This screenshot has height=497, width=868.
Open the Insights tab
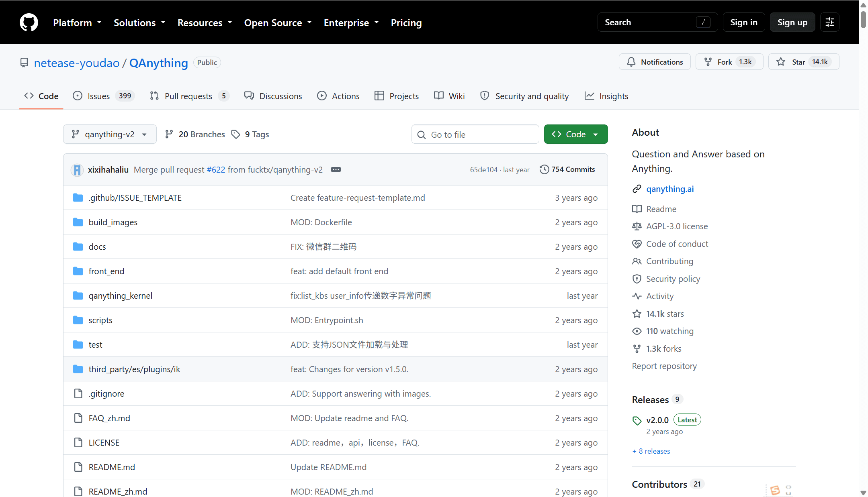pyautogui.click(x=606, y=96)
